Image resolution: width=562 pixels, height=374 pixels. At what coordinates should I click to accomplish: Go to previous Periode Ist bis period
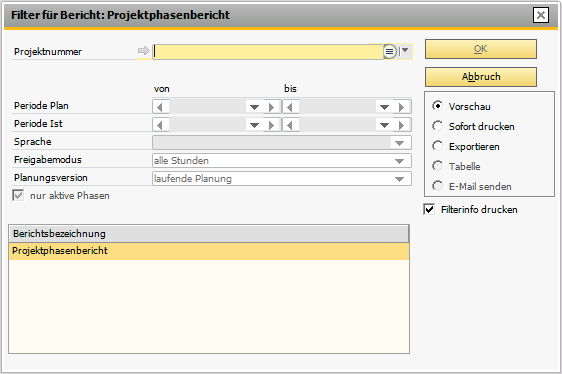click(291, 125)
